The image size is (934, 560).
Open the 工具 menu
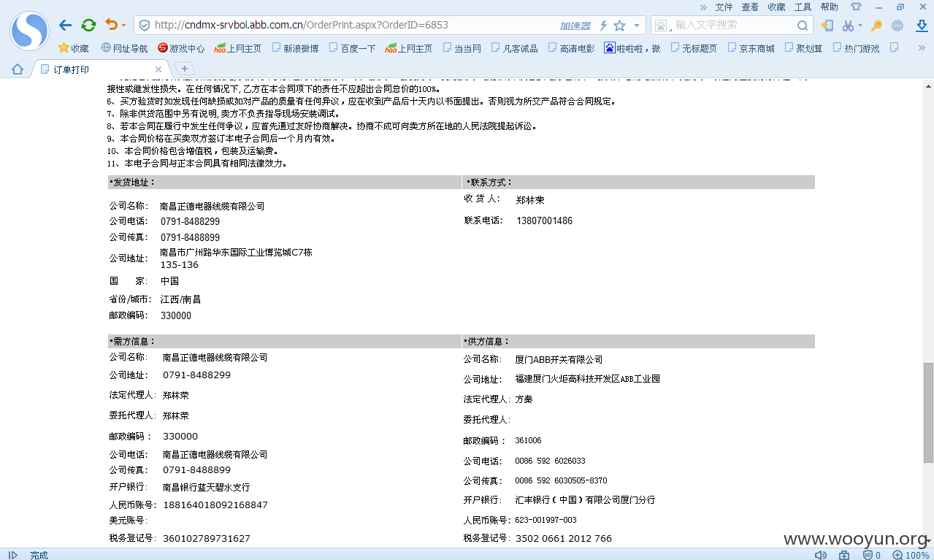point(803,7)
